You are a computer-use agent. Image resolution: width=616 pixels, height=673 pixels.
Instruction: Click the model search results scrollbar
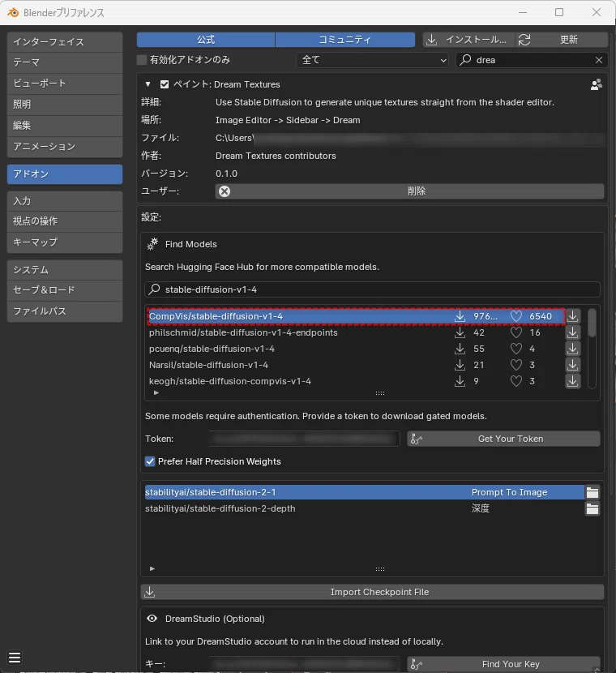592,323
